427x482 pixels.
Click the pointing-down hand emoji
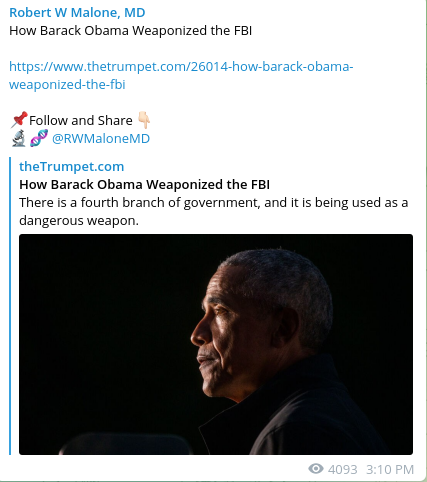144,120
